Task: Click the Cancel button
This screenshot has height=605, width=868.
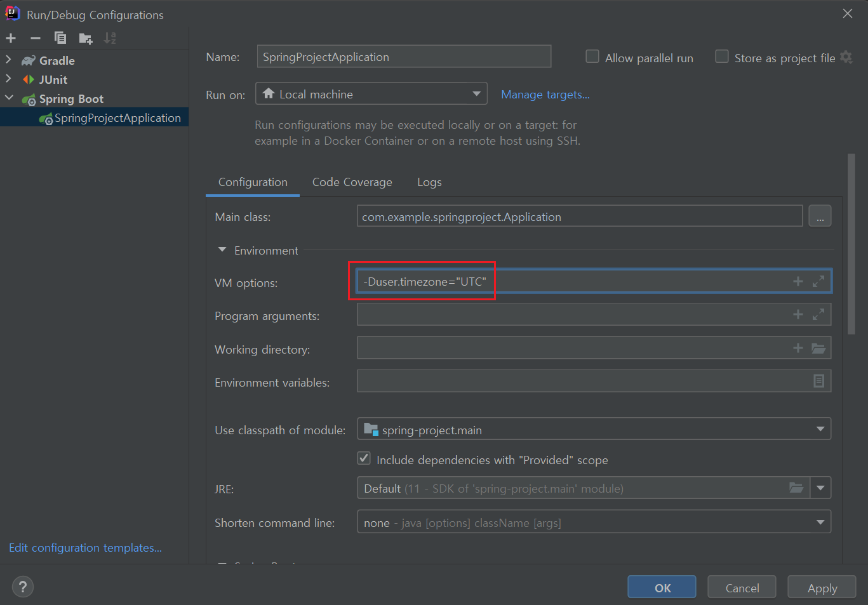Action: (742, 587)
